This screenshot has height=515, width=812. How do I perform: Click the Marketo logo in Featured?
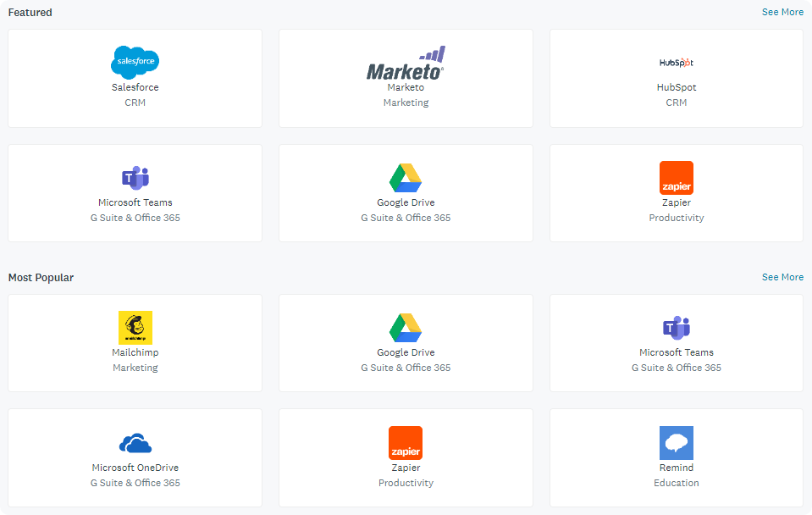[406, 64]
